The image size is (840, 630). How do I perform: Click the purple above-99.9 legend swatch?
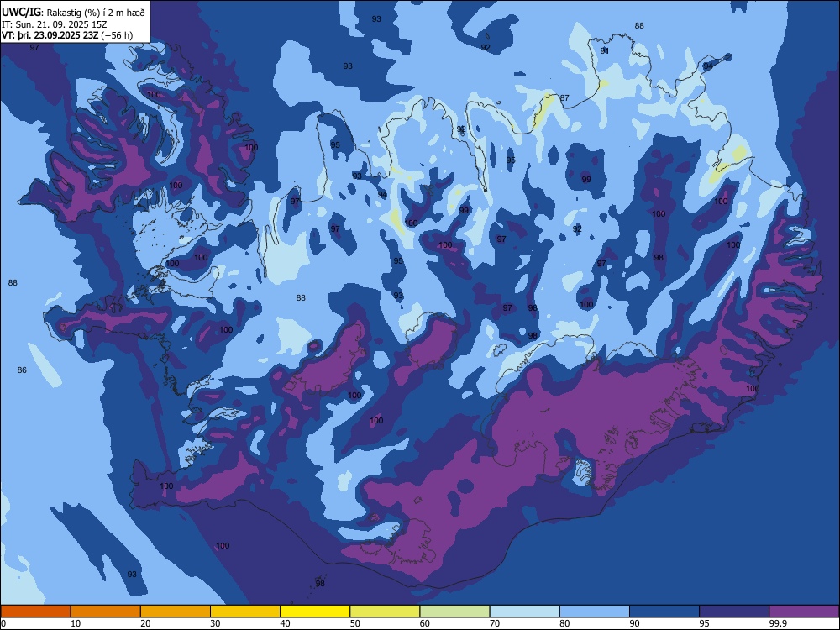(x=804, y=612)
